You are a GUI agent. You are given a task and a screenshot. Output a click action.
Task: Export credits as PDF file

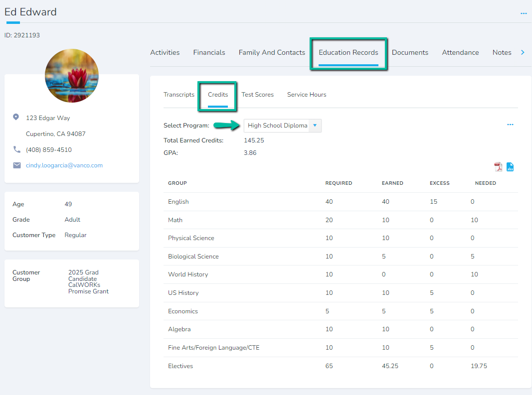[498, 167]
